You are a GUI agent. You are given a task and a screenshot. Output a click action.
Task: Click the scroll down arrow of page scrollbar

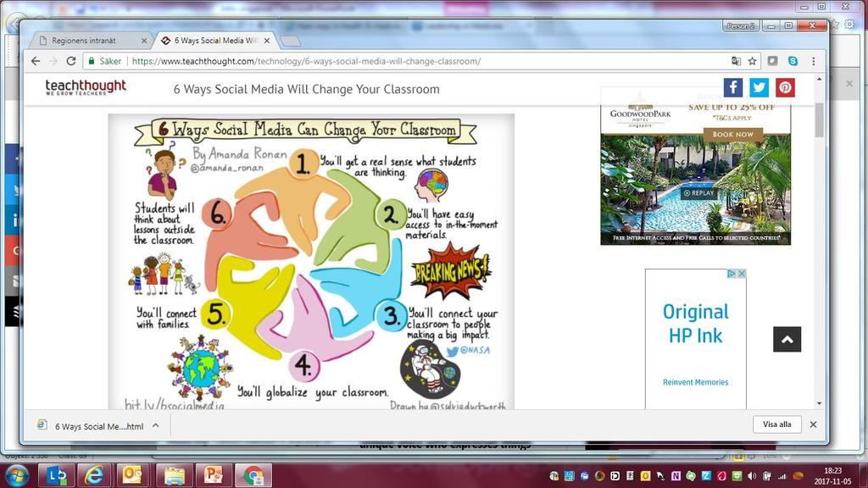click(820, 404)
